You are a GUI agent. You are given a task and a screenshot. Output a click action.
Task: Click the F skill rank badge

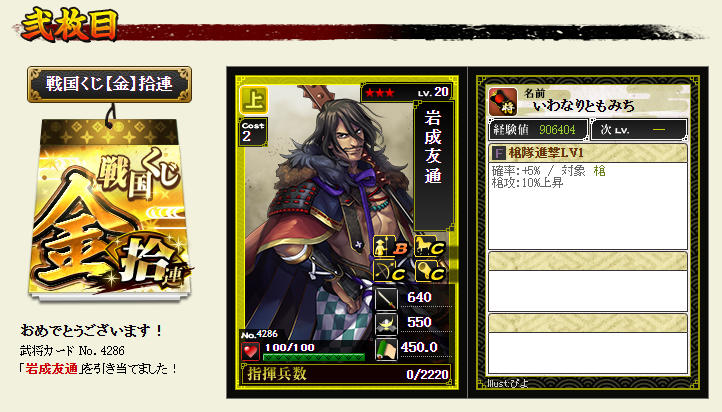coord(498,152)
